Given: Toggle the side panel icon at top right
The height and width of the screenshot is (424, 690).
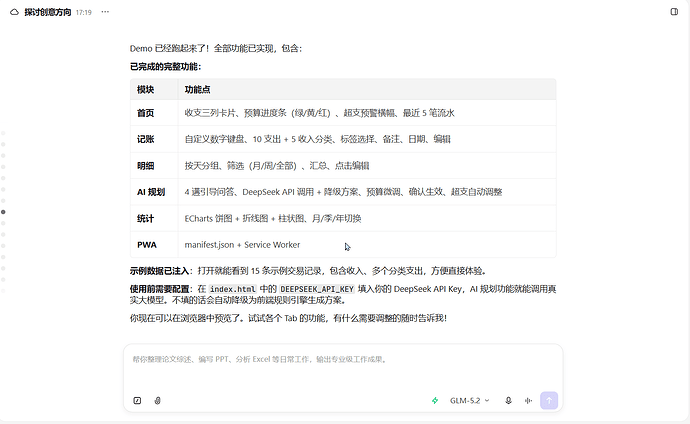Looking at the screenshot, I should (674, 12).
